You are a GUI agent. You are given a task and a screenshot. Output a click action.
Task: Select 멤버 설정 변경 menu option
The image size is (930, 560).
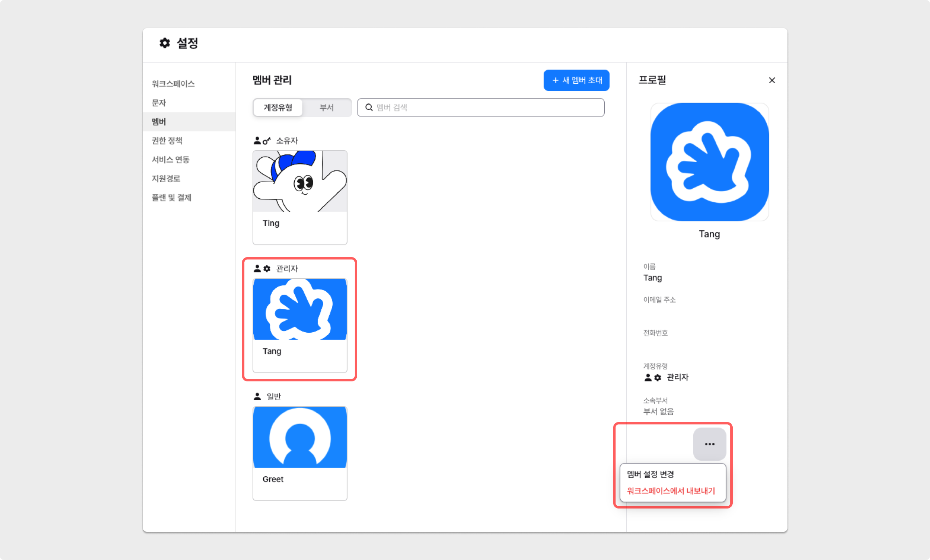[651, 474]
